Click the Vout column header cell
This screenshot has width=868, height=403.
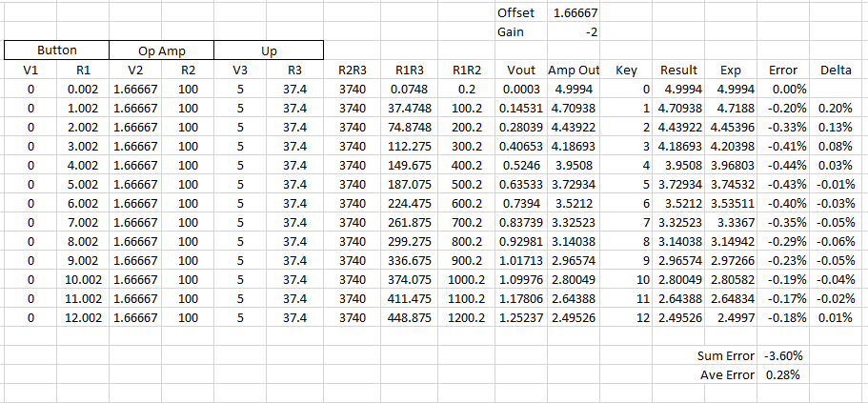click(x=521, y=71)
